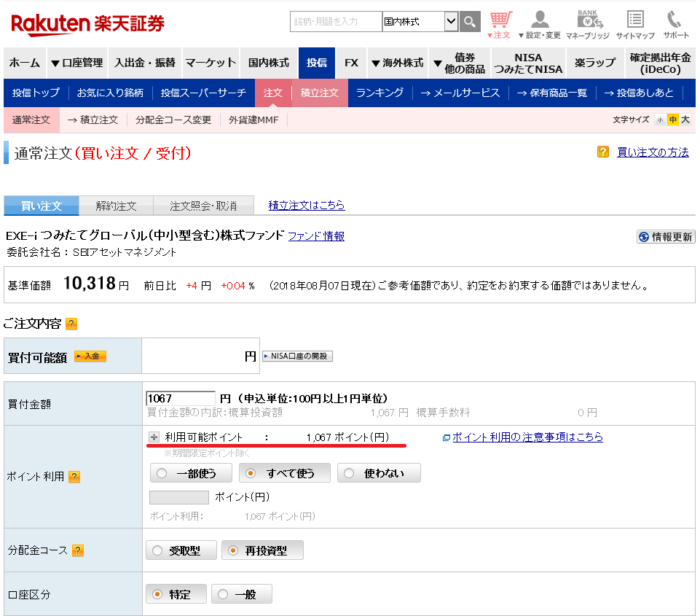Switch to 解約注文 tab
Viewport: 700px width, 616px height.
point(116,206)
